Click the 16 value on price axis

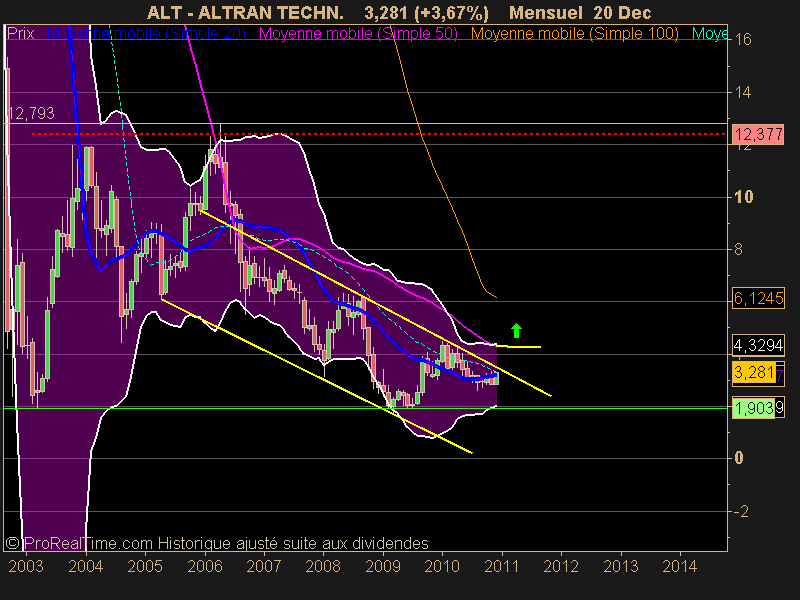click(x=743, y=39)
